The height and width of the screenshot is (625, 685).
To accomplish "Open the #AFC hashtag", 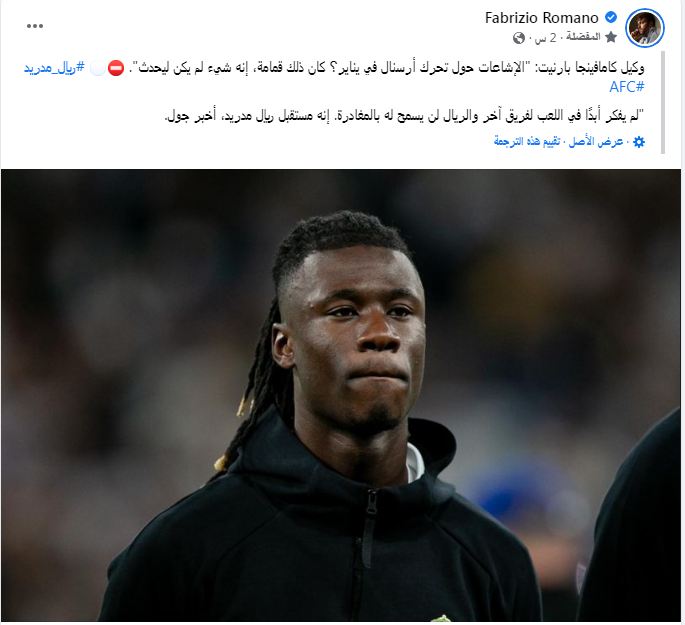I will click(626, 86).
